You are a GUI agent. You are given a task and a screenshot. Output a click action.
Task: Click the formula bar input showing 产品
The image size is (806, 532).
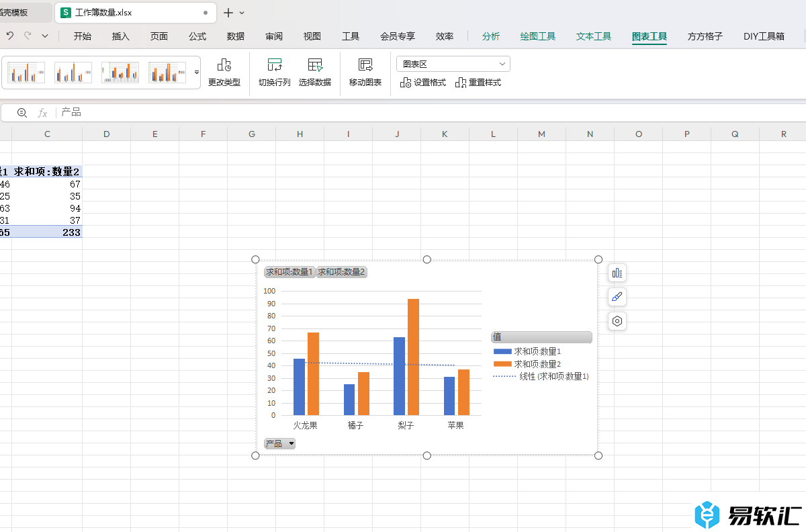[x=430, y=113]
